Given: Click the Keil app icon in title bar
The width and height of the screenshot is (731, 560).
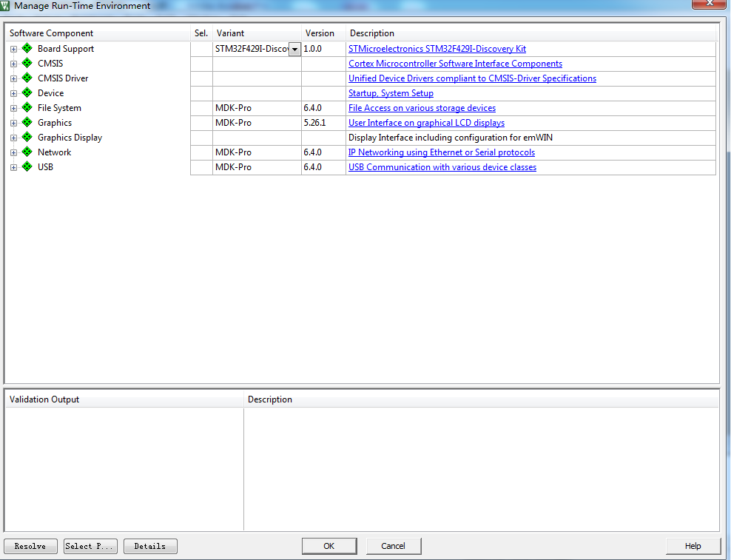Looking at the screenshot, I should click(x=4, y=6).
